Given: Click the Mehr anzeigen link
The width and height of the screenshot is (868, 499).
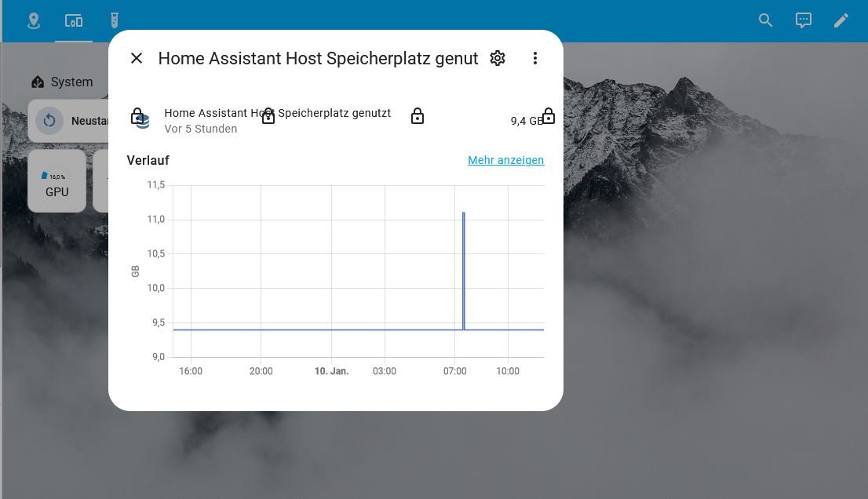Looking at the screenshot, I should 505,160.
